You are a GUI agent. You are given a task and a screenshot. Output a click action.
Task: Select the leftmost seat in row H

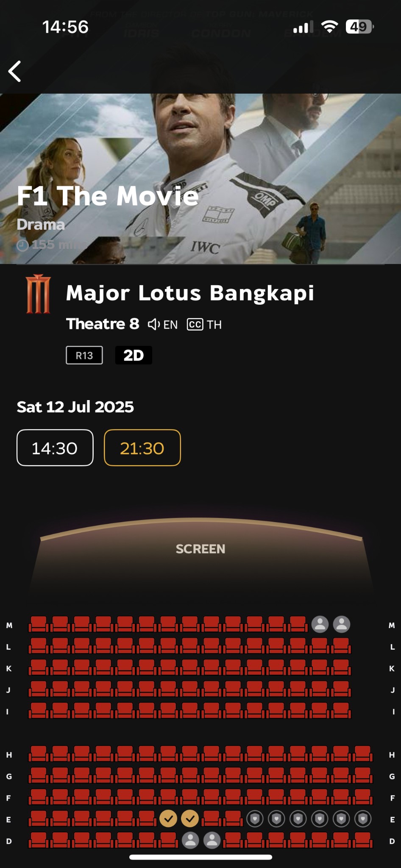(39, 754)
